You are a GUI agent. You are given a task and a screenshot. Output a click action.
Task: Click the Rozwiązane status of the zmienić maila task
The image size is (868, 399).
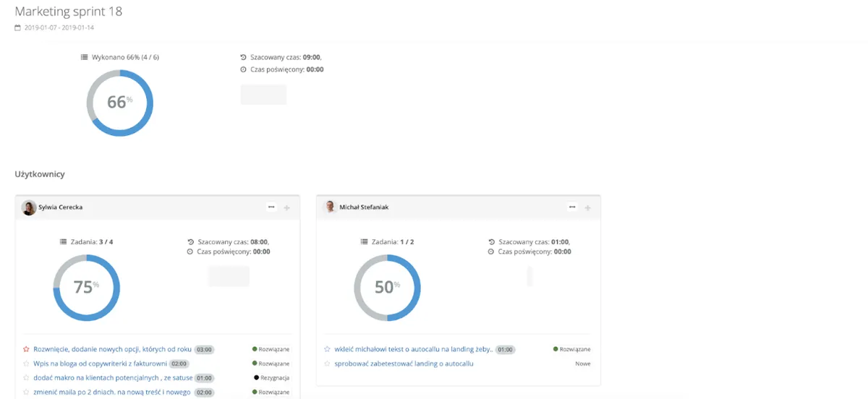click(271, 392)
